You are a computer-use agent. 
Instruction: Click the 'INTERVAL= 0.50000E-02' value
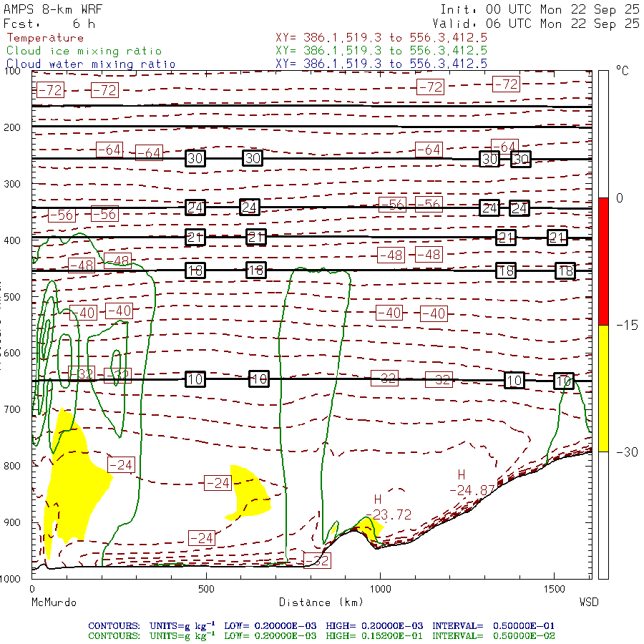pyautogui.click(x=493, y=636)
